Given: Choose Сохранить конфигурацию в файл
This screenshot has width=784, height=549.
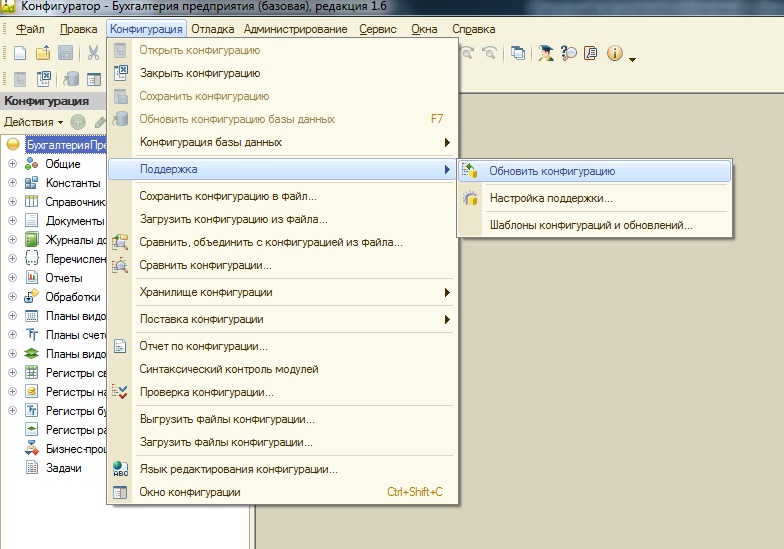Looking at the screenshot, I should (282, 196).
